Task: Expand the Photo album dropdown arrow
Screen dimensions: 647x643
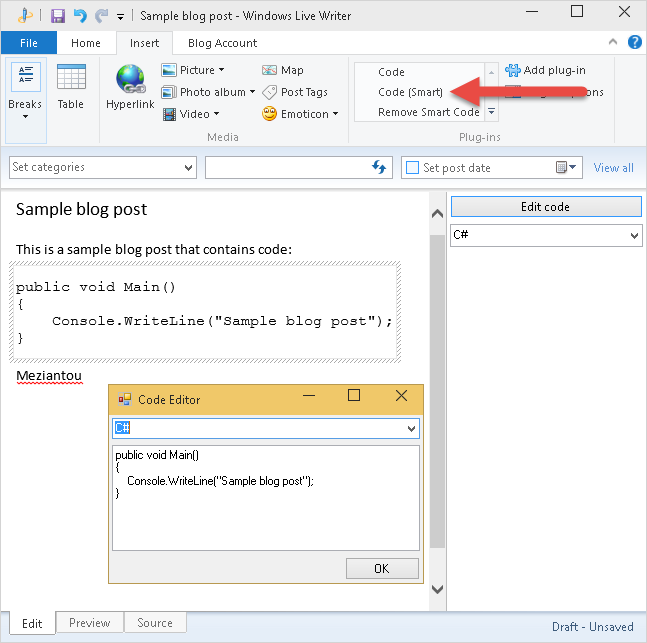Action: 252,92
